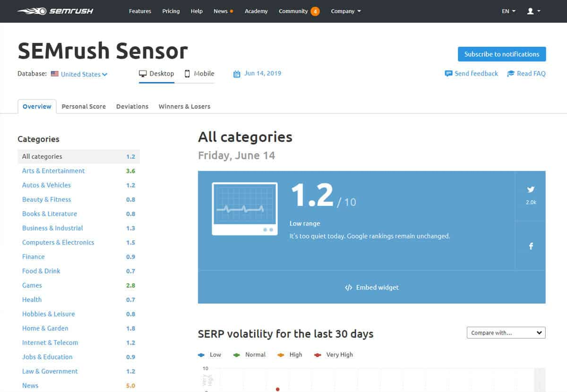This screenshot has width=567, height=392.
Task: Click the calendar icon by date
Action: 237,74
